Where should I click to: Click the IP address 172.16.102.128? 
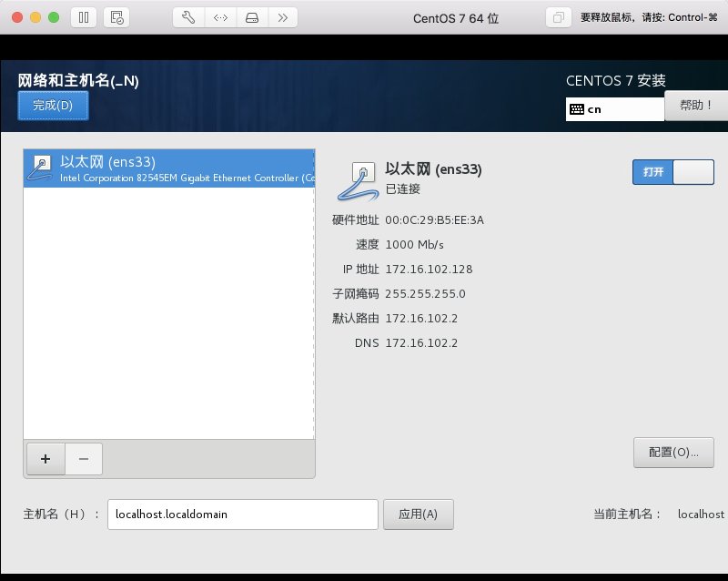coord(429,270)
